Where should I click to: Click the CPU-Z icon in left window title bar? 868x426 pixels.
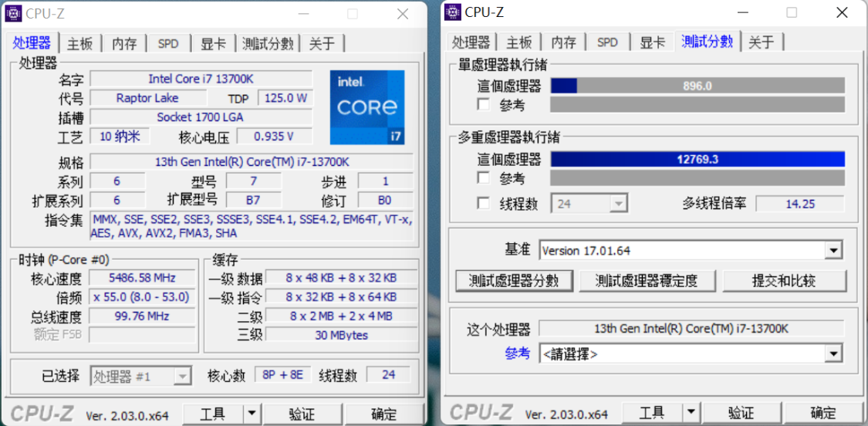(14, 13)
